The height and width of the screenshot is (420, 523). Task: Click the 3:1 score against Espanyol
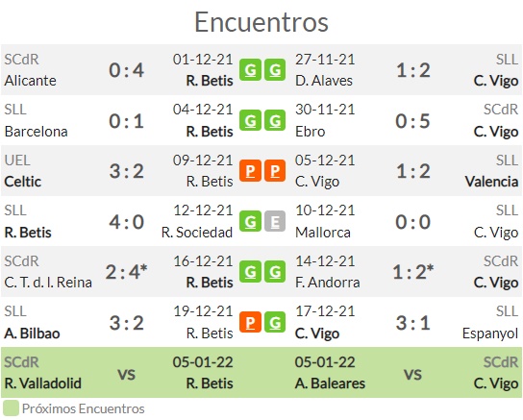pyautogui.click(x=412, y=323)
